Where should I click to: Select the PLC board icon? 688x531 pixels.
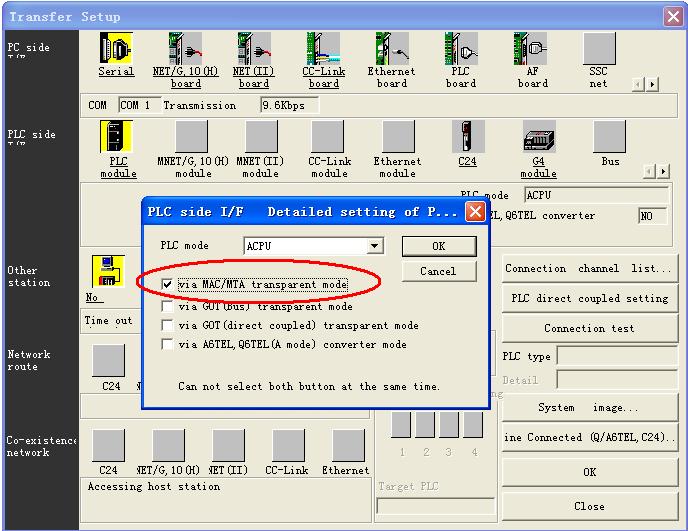pyautogui.click(x=461, y=49)
